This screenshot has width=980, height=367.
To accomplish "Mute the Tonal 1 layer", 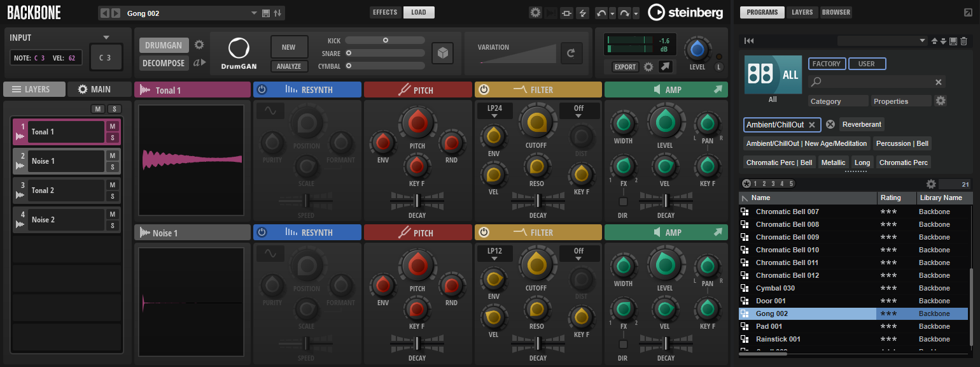I will (x=112, y=126).
